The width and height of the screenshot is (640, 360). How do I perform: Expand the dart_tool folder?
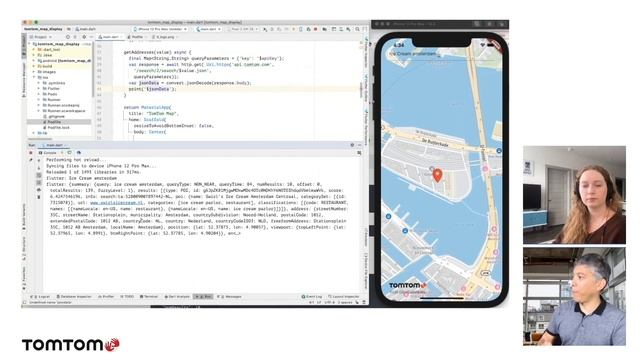pyautogui.click(x=33, y=49)
